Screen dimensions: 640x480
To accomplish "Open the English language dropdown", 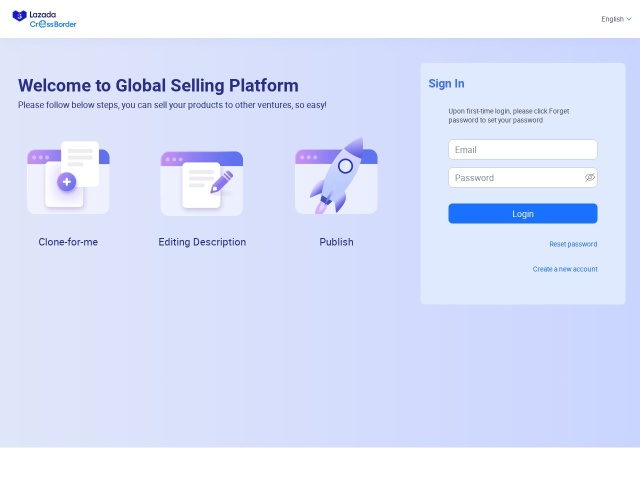I will (x=616, y=19).
